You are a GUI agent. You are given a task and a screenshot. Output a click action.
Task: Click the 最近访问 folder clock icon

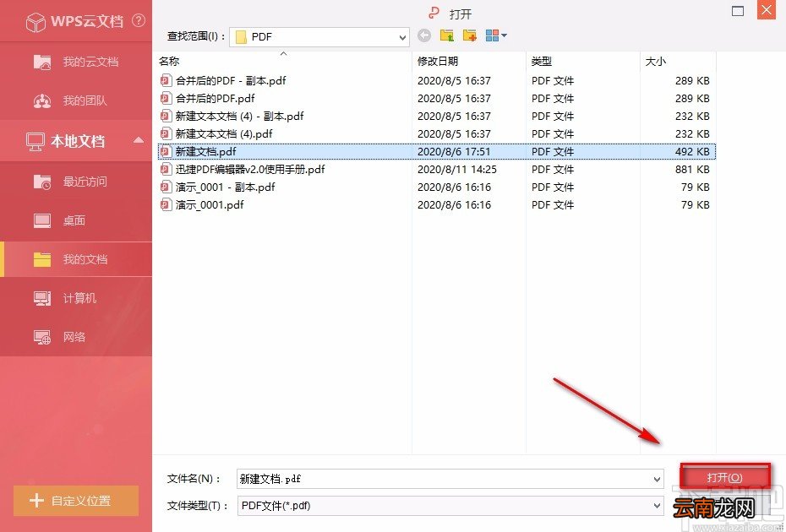pos(42,182)
